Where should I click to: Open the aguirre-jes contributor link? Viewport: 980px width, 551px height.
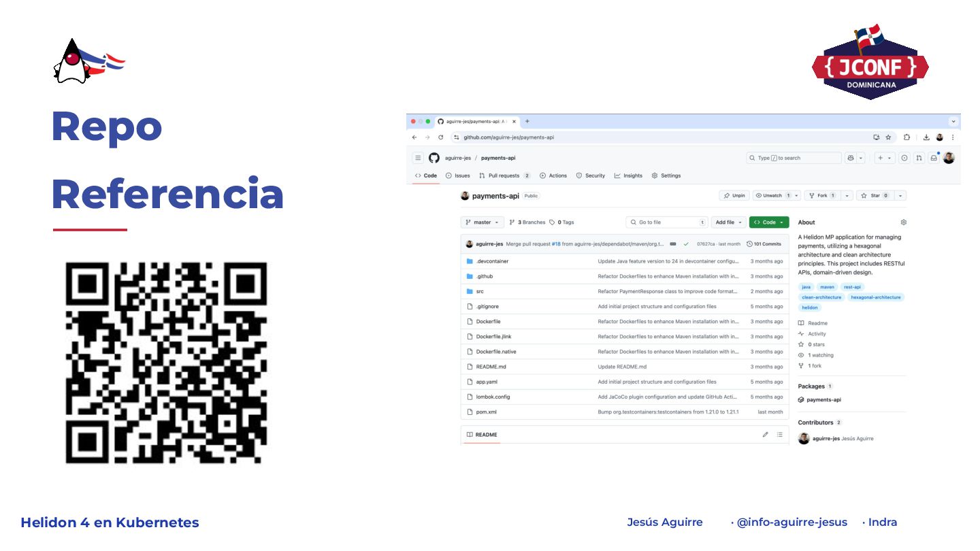826,439
